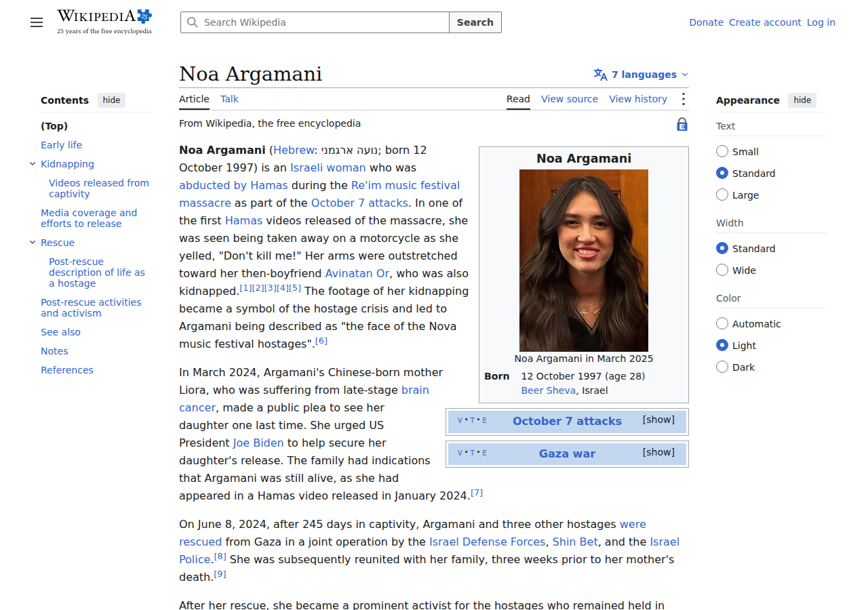Go to References in contents

[67, 370]
